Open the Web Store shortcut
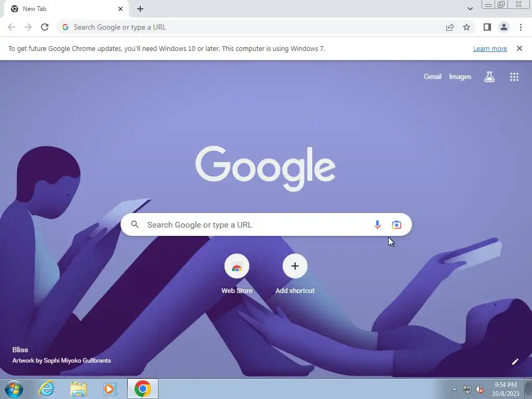Screen dimensions: 532x399 pos(237,274)
